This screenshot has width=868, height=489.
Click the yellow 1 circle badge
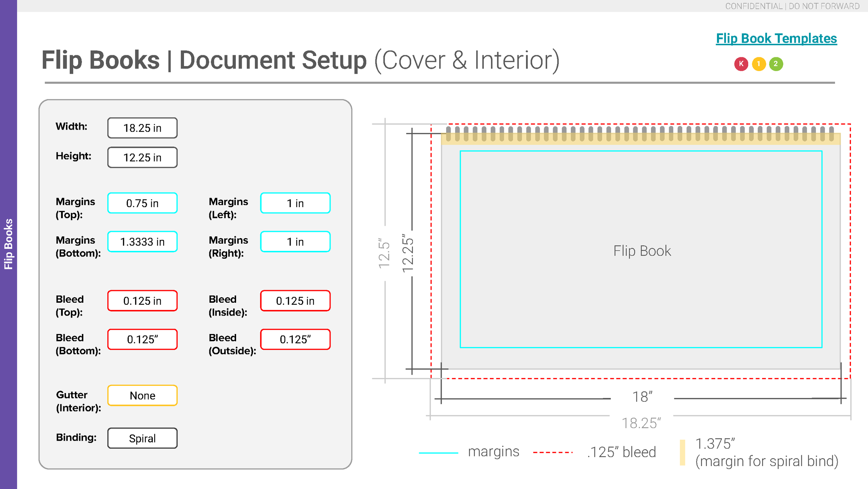(759, 64)
